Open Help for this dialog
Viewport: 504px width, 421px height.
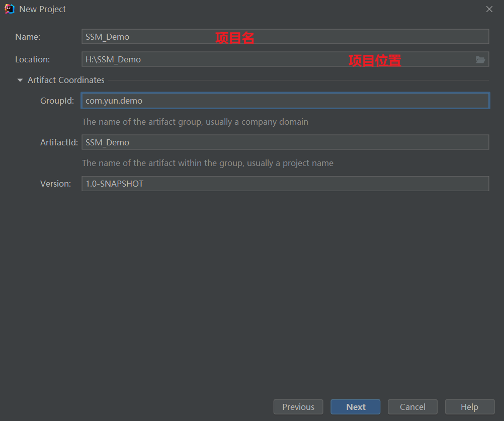470,407
